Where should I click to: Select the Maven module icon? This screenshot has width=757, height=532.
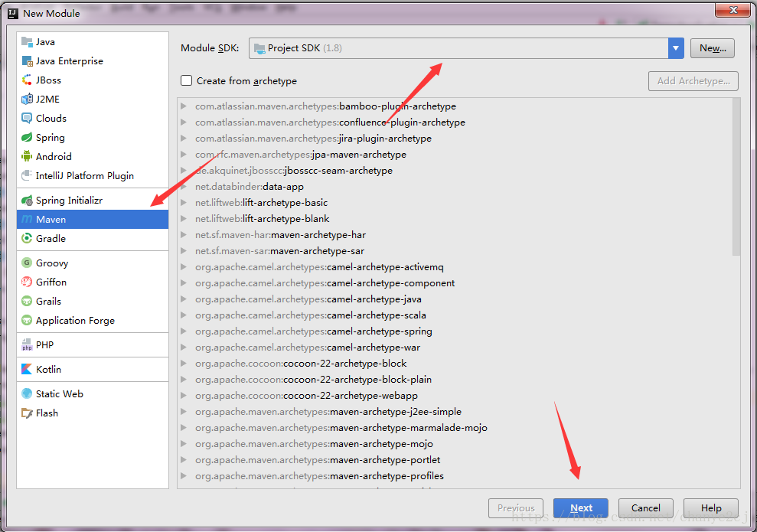tap(27, 219)
